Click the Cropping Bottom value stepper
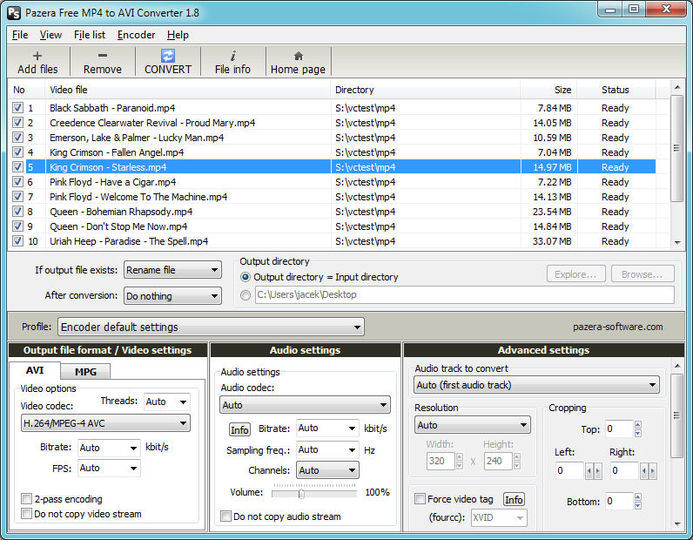The image size is (693, 540). tap(638, 501)
